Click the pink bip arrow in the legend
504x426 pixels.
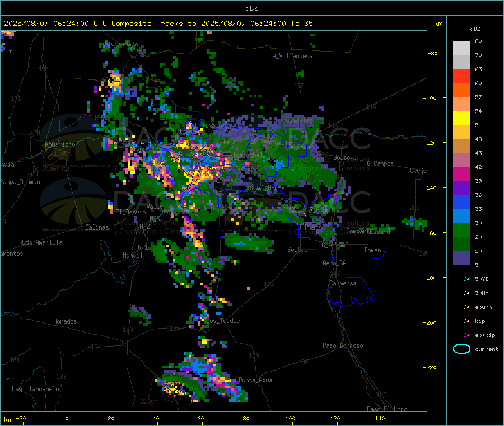pyautogui.click(x=461, y=321)
